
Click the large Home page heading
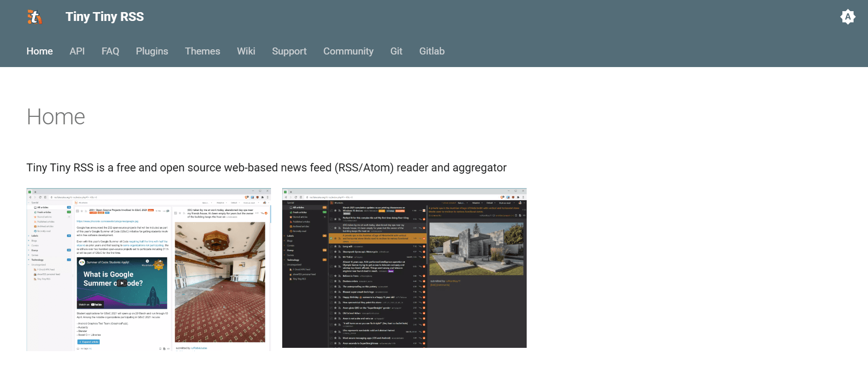point(56,117)
